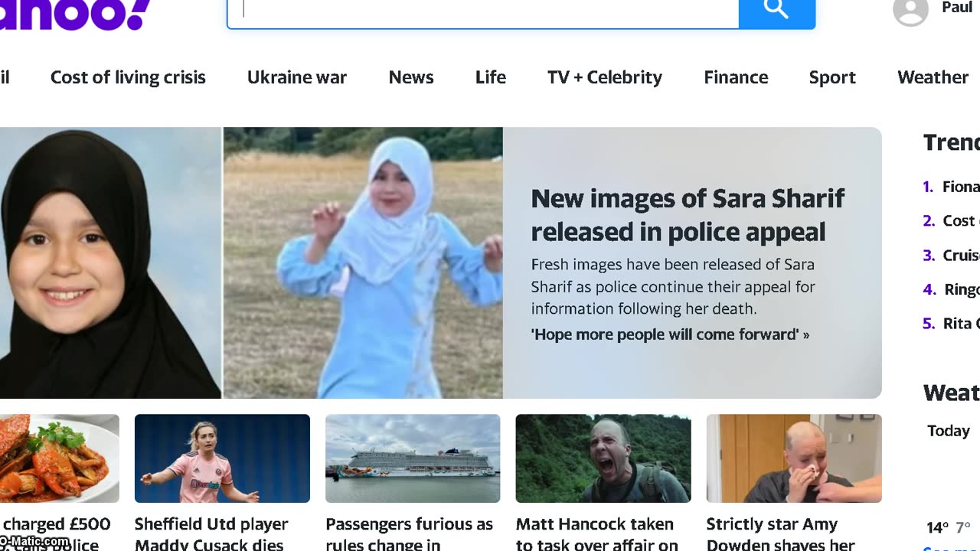This screenshot has height=551, width=980.
Task: Open the Sheffield Utd player thumbnail
Action: pyautogui.click(x=222, y=458)
